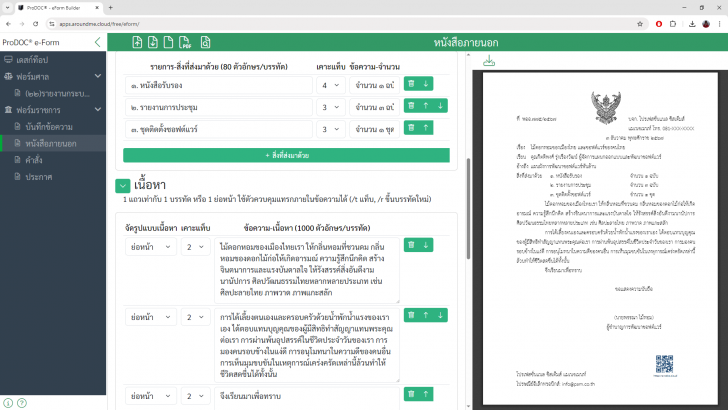728x410 pixels.
Task: Open ย่อหน้า format dropdown for second paragraph
Action: (x=151, y=317)
